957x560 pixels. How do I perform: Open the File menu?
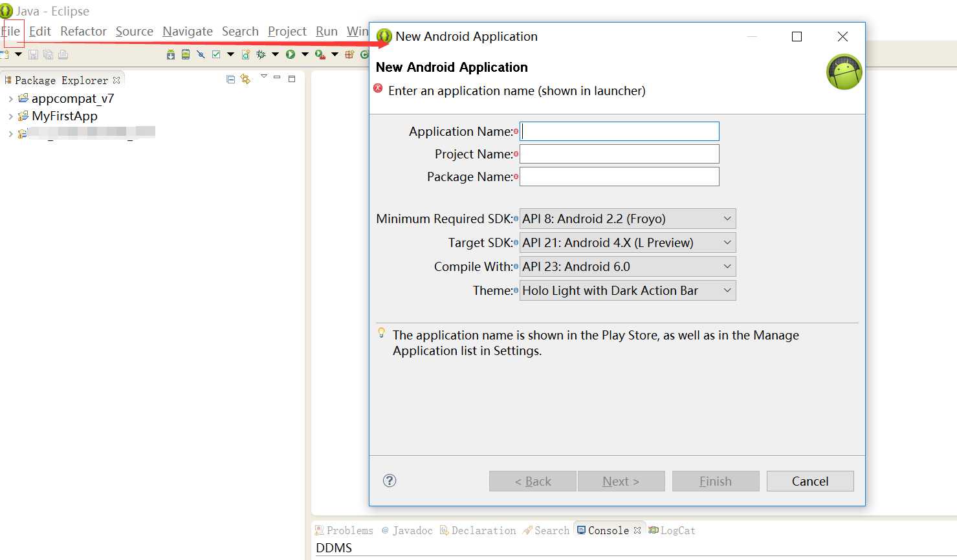coord(11,31)
